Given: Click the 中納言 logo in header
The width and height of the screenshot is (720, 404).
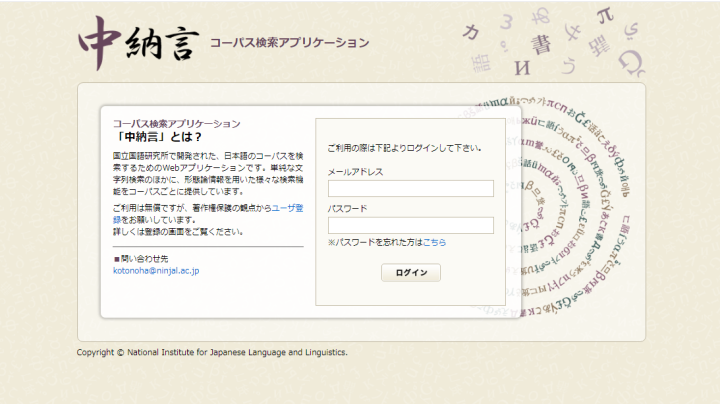Looking at the screenshot, I should click(139, 43).
